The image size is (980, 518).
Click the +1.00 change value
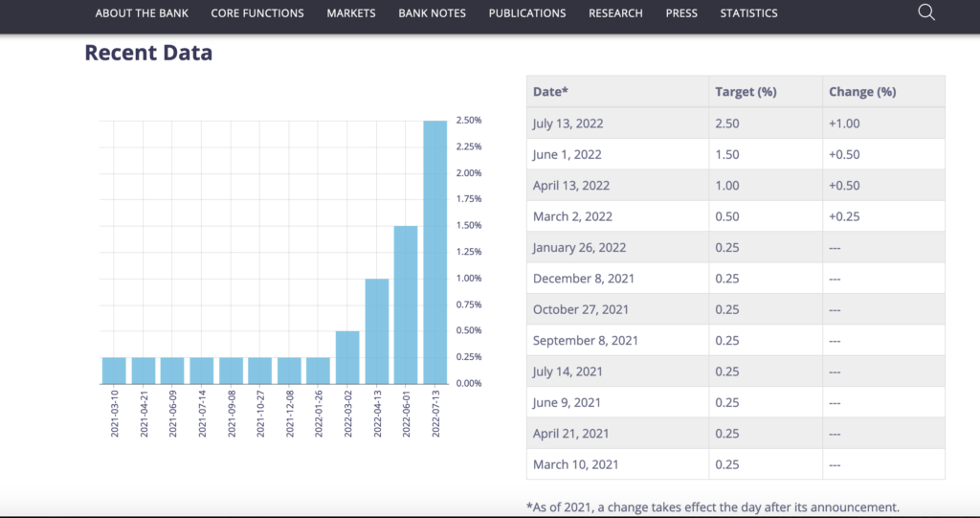tap(844, 124)
